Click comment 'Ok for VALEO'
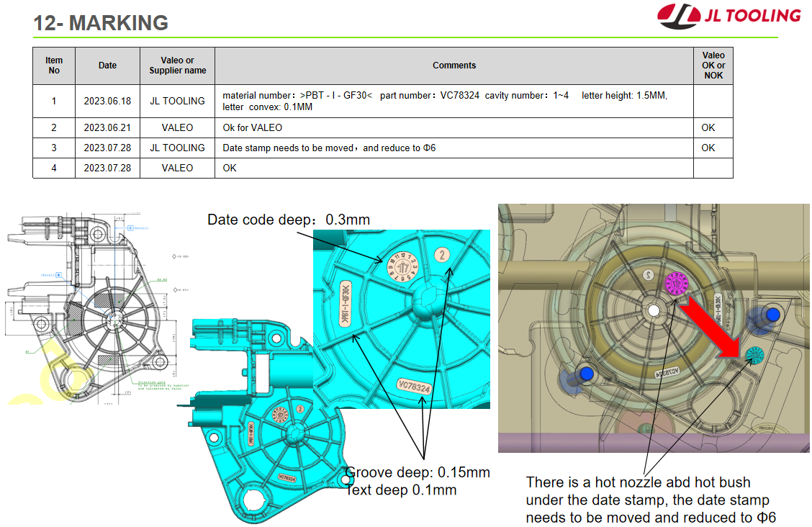Viewport: 812px width, 527px height. tap(252, 127)
